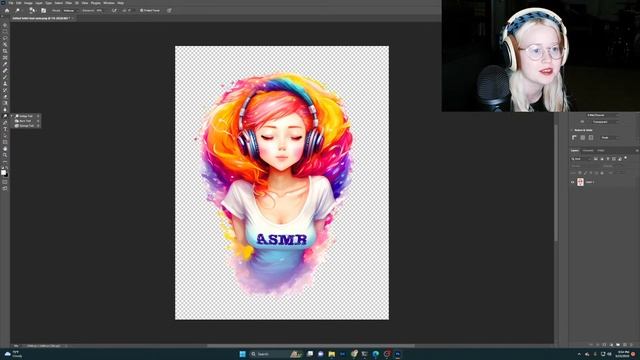The height and width of the screenshot is (360, 640).
Task: Delete the selected layer via trash icon
Action: 631,345
